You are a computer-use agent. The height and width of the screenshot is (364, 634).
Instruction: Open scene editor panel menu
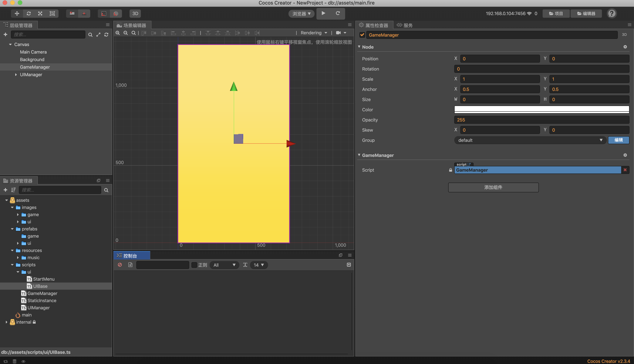350,25
